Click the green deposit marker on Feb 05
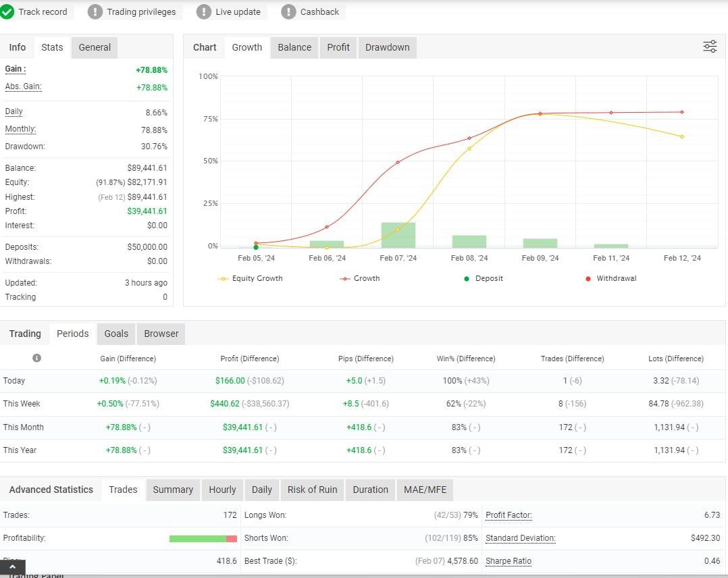The image size is (728, 578). (x=256, y=247)
